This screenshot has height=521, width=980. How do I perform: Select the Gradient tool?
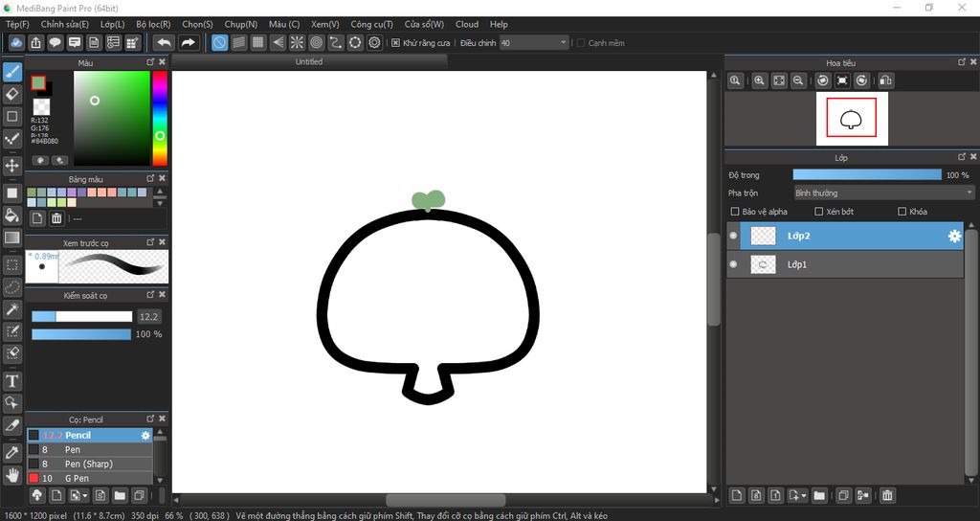[x=11, y=238]
